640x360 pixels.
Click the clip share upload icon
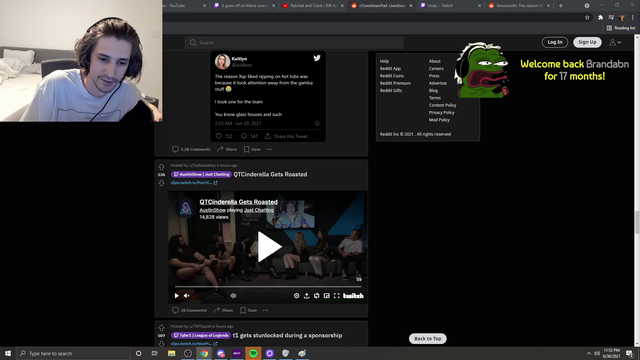pos(307,296)
